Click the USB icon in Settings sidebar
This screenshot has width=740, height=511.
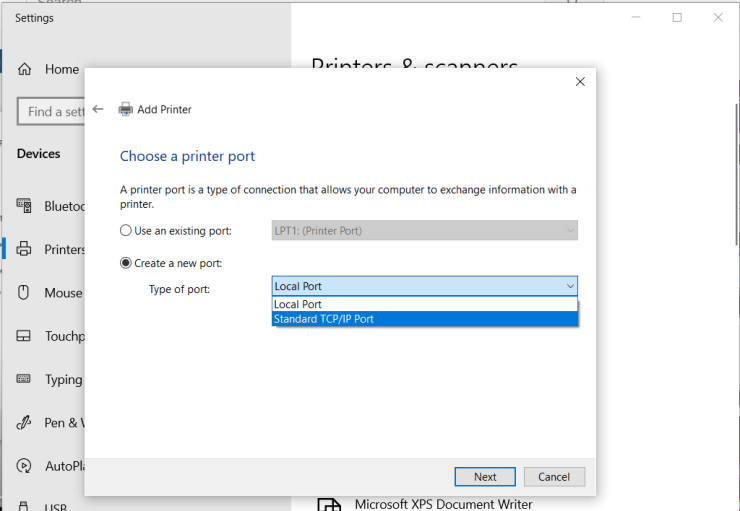[x=23, y=506]
